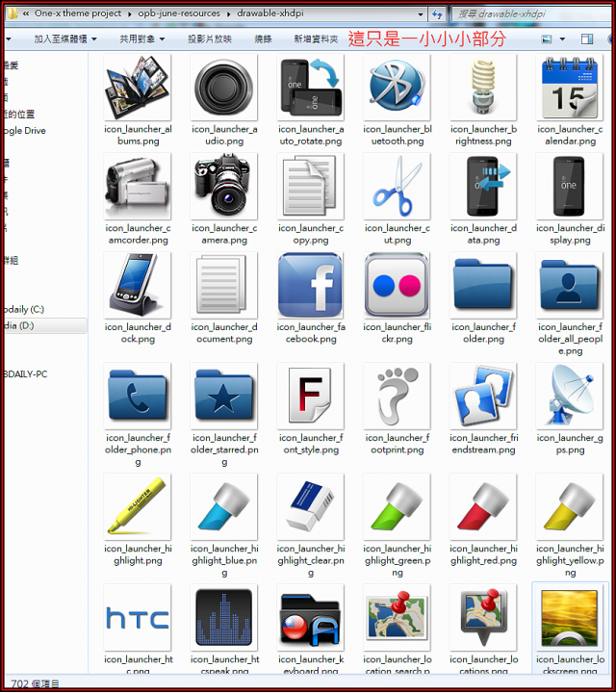616x693 pixels.
Task: Click the icon_launcher_copy.png file
Action: (311, 187)
